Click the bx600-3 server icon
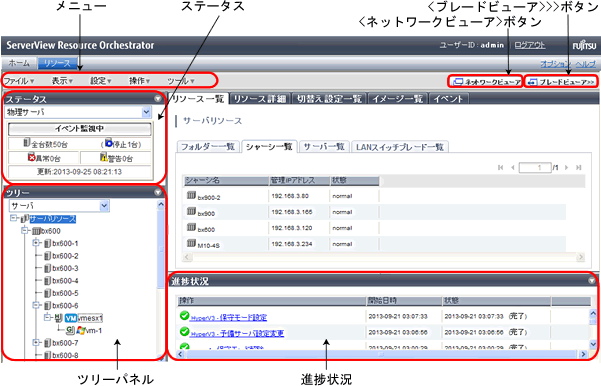The width and height of the screenshot is (601, 386). click(48, 268)
